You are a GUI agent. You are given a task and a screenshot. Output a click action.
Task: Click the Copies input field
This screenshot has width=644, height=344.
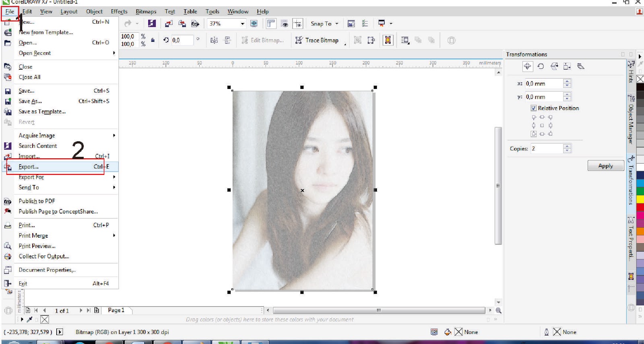(x=546, y=149)
